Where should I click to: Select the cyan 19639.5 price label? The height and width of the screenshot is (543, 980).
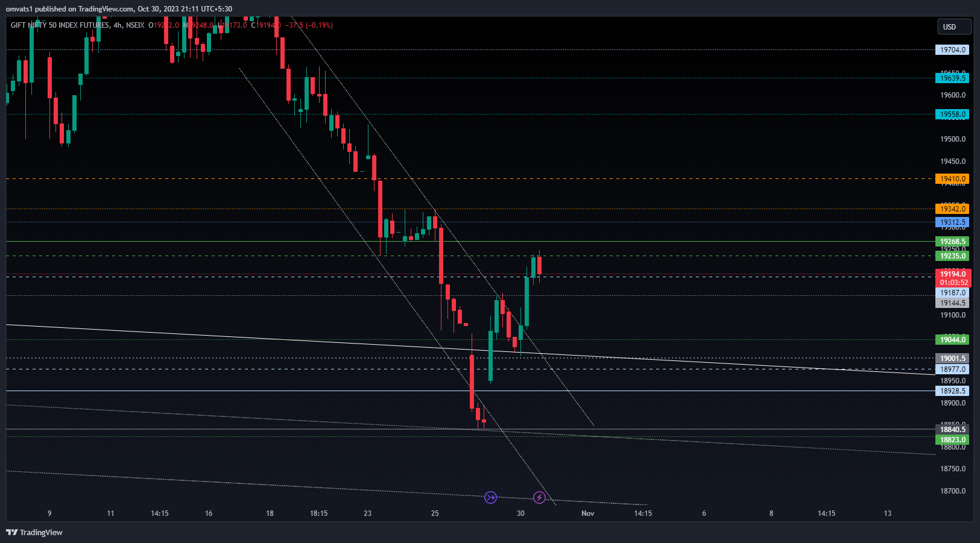953,78
